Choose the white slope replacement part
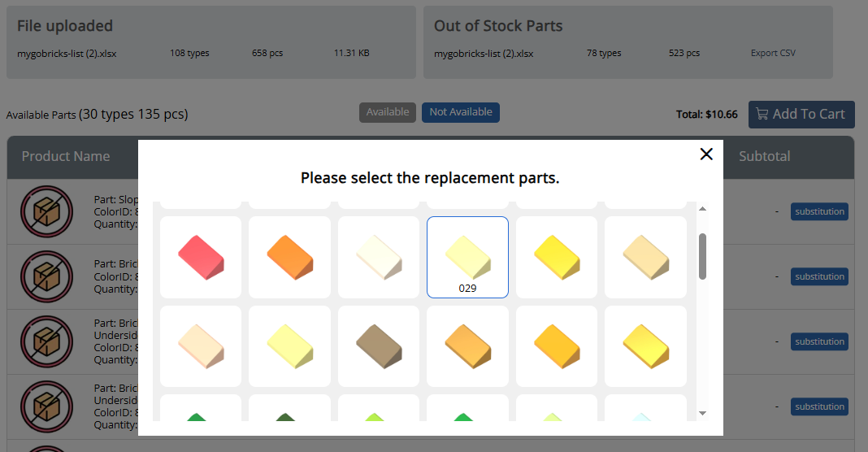Image resolution: width=868 pixels, height=452 pixels. click(379, 256)
